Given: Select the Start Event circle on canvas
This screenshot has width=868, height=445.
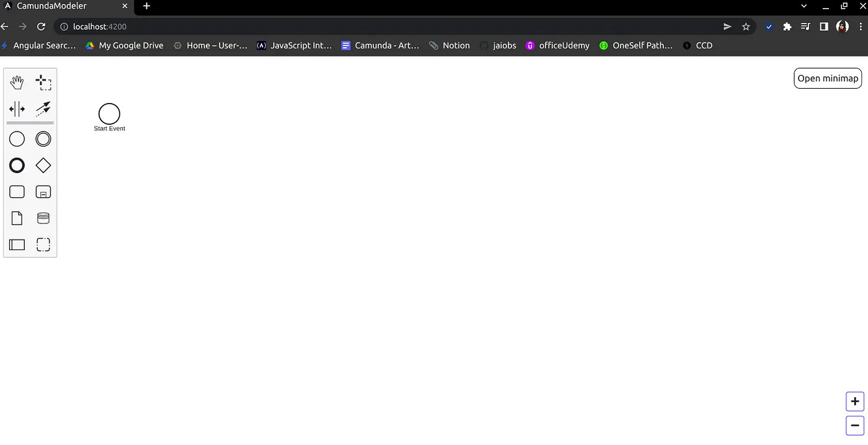Looking at the screenshot, I should [x=109, y=114].
